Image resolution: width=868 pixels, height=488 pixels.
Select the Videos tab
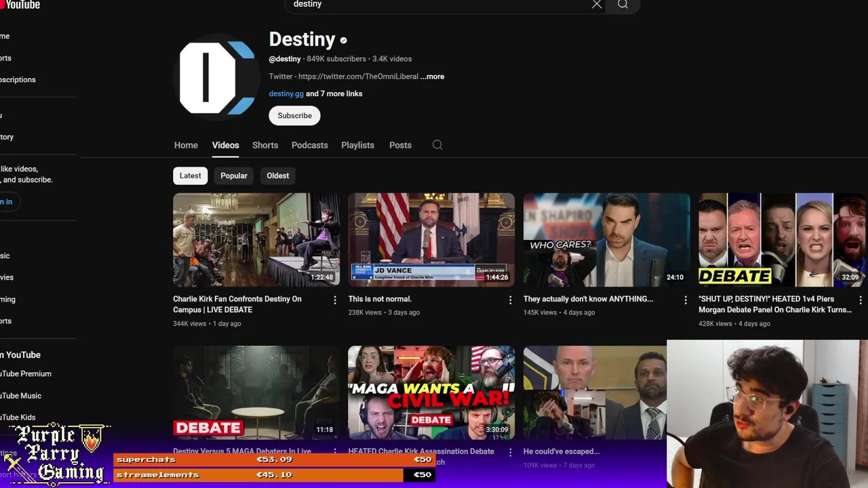225,145
